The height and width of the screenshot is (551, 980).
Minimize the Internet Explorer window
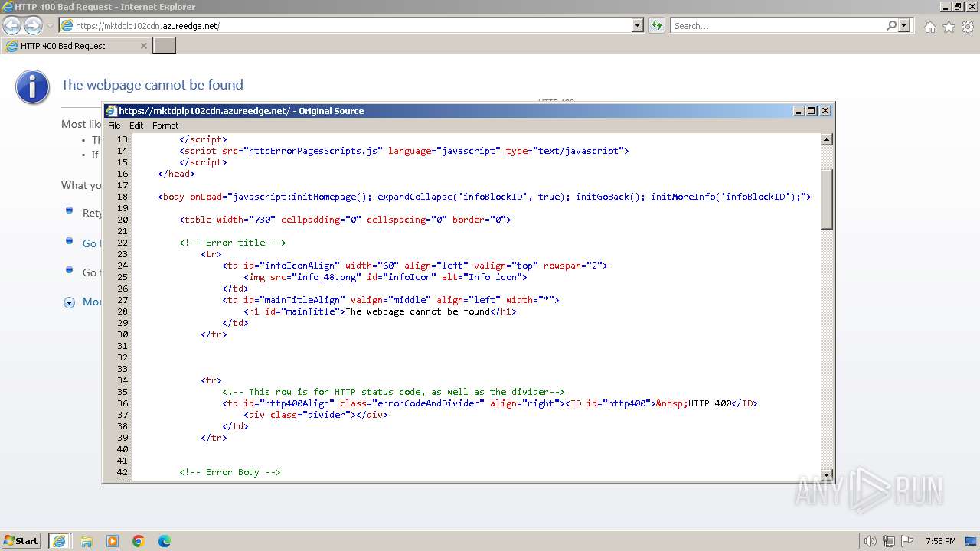[x=946, y=6]
